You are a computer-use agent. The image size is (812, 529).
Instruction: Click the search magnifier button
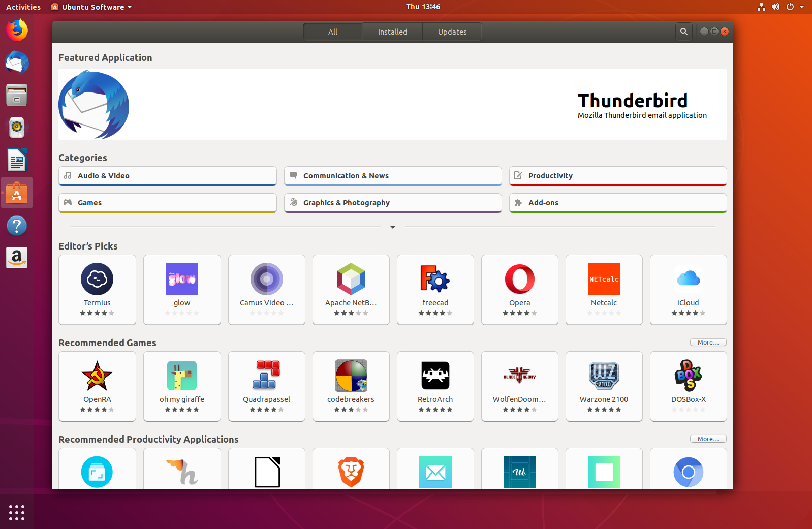(684, 32)
